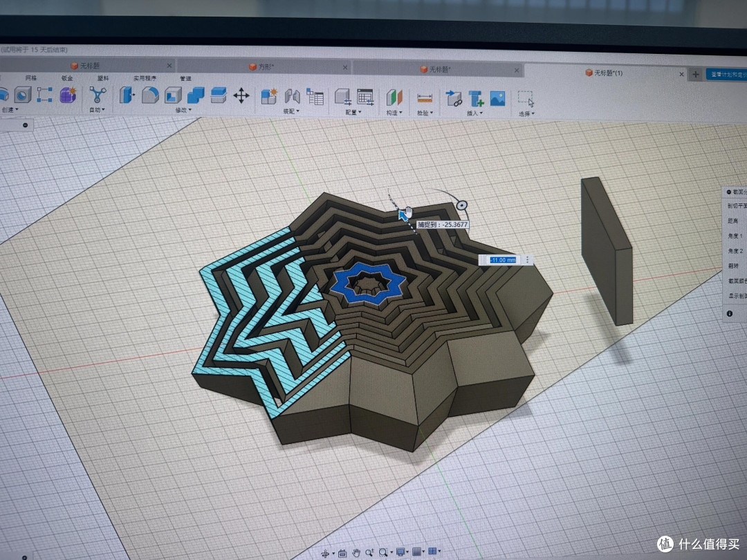The image size is (747, 560).
Task: Switch to the 网格 ribbon tab
Action: pos(31,77)
